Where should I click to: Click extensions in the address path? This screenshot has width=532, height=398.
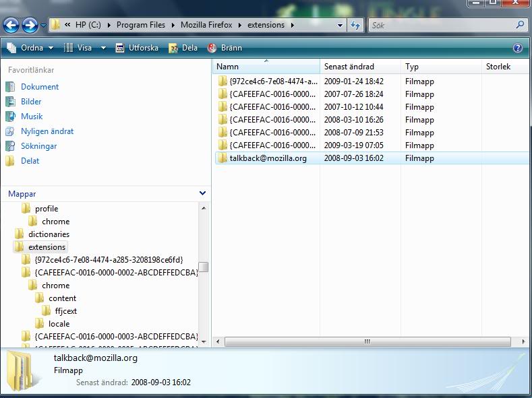266,25
